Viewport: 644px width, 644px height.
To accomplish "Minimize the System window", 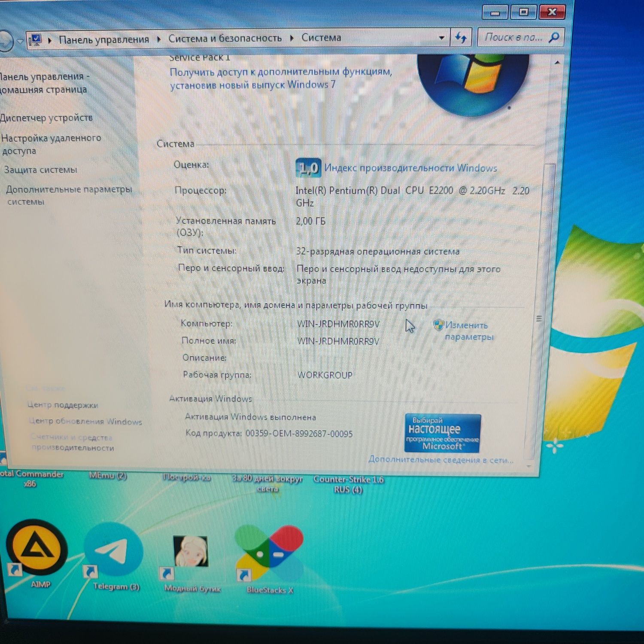I will pos(495,12).
